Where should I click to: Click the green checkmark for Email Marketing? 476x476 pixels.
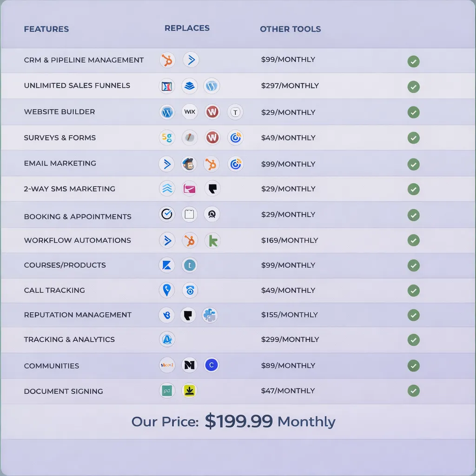click(413, 164)
